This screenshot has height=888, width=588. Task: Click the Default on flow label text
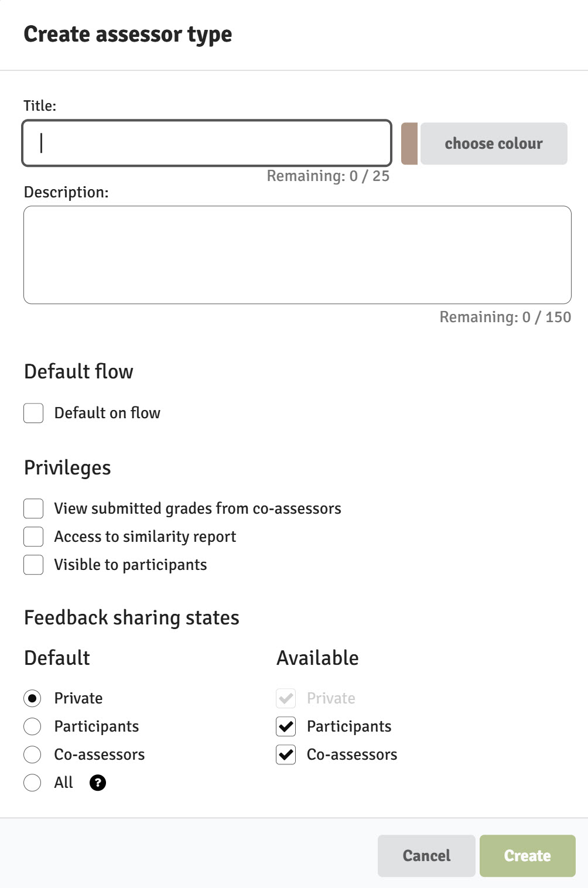coord(107,413)
